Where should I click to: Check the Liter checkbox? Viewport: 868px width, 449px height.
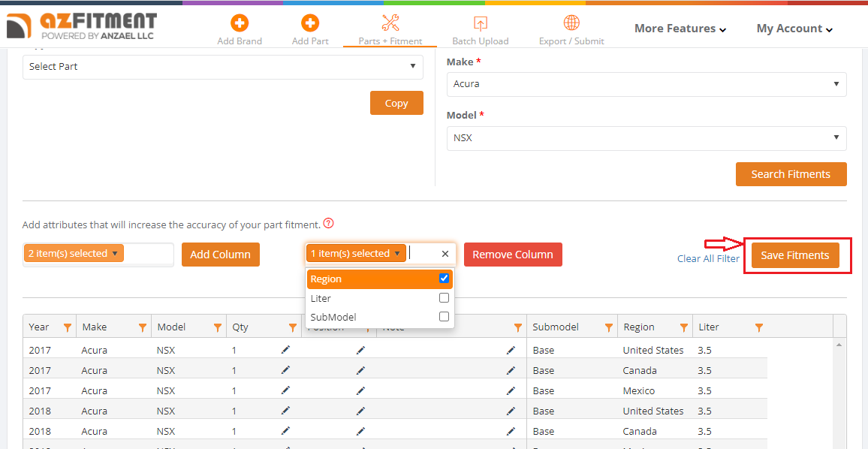pyautogui.click(x=444, y=298)
